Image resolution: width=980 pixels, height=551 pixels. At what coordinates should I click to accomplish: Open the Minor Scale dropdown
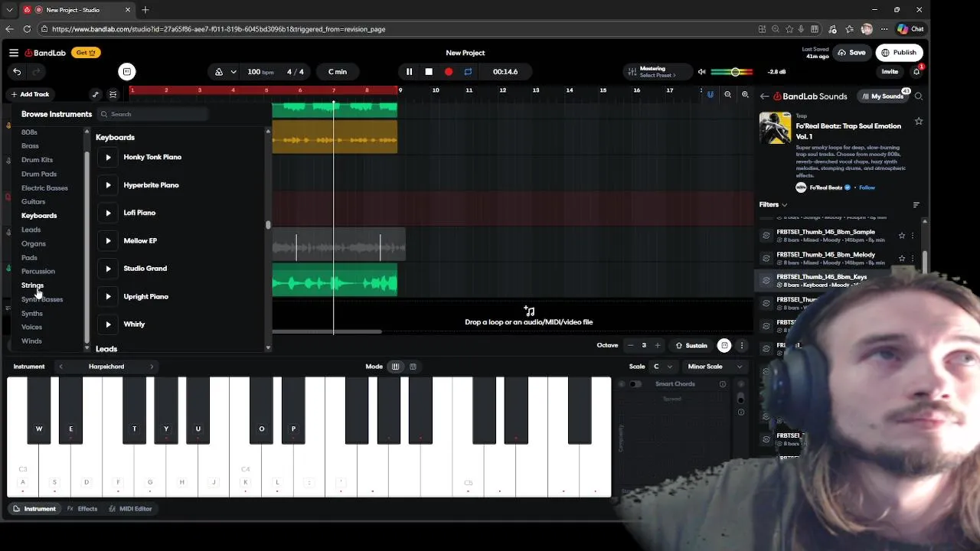pyautogui.click(x=715, y=367)
